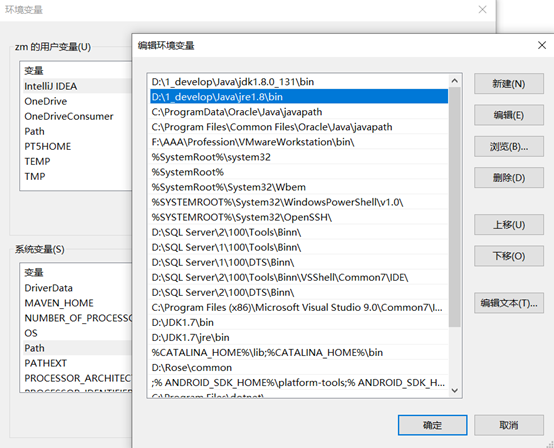Click 变量 header in user variables list
The height and width of the screenshot is (448, 554).
point(34,71)
